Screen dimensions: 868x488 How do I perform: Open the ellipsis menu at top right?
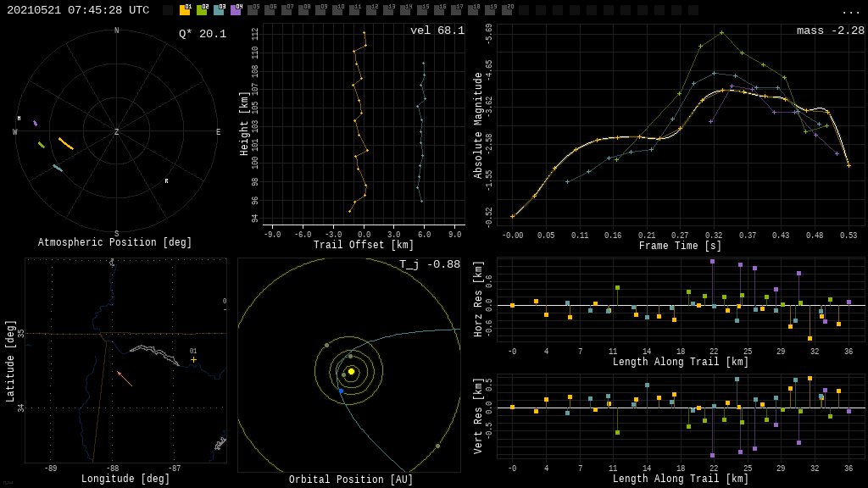point(850,11)
